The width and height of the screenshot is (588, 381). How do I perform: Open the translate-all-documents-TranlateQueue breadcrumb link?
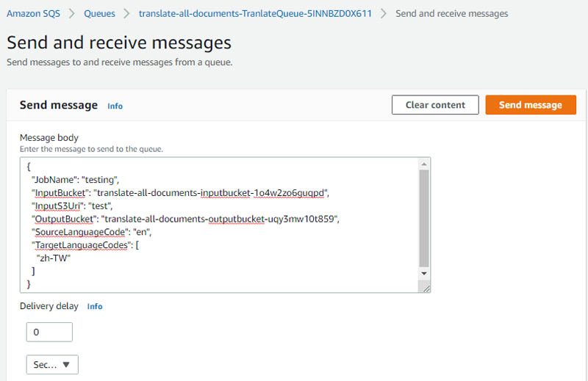(x=255, y=14)
